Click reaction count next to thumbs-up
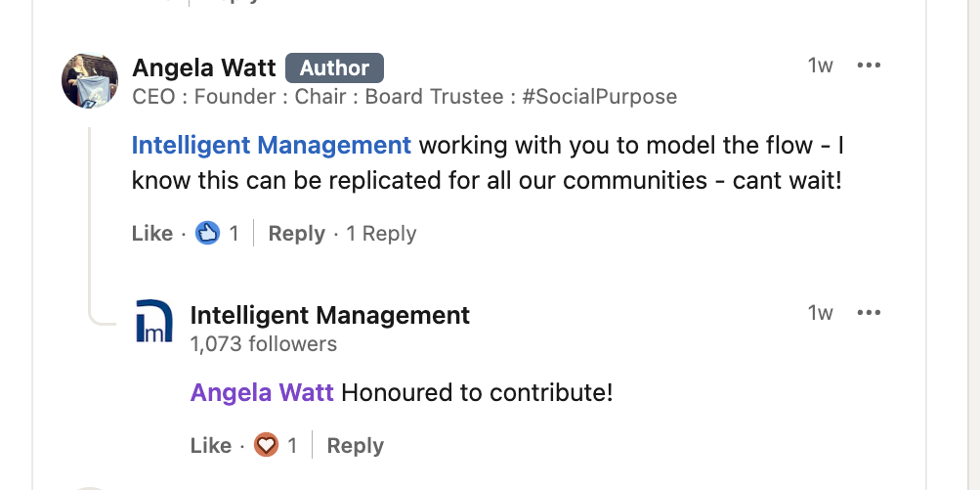Screen dimensions: 980x490 point(234,234)
